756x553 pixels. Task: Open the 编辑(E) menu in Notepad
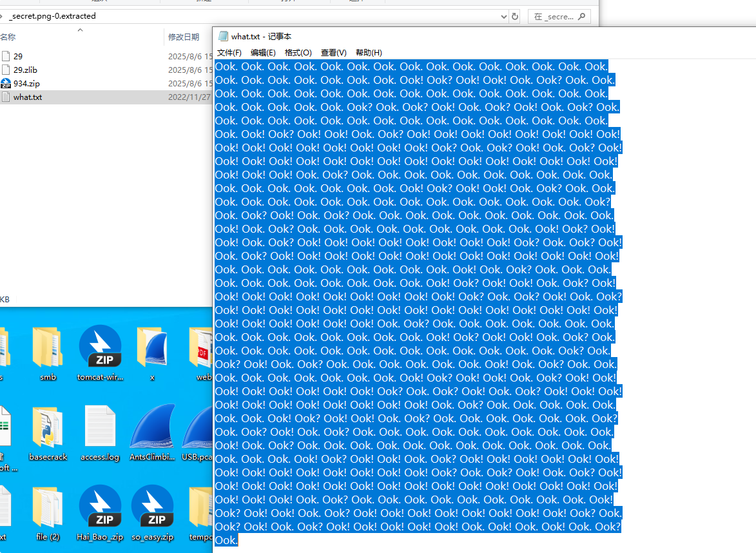pyautogui.click(x=263, y=53)
